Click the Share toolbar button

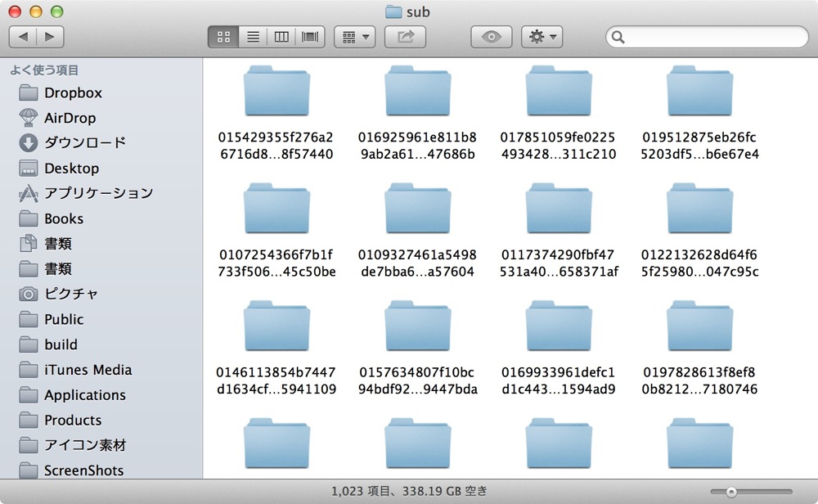tap(406, 37)
